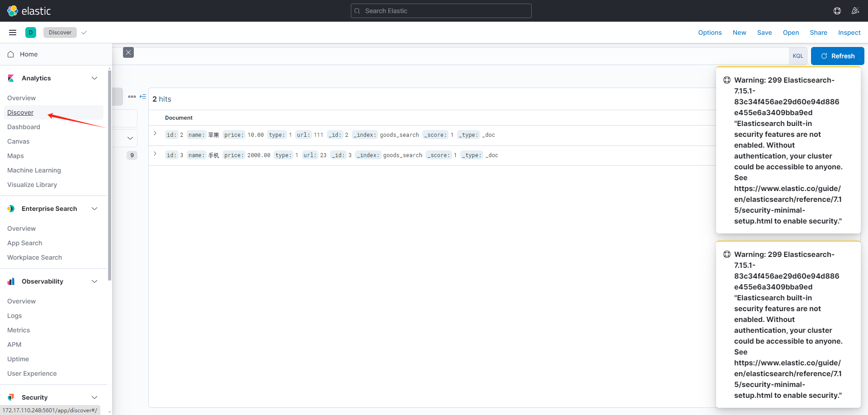
Task: Open Workplace Search in the sidebar
Action: (34, 257)
